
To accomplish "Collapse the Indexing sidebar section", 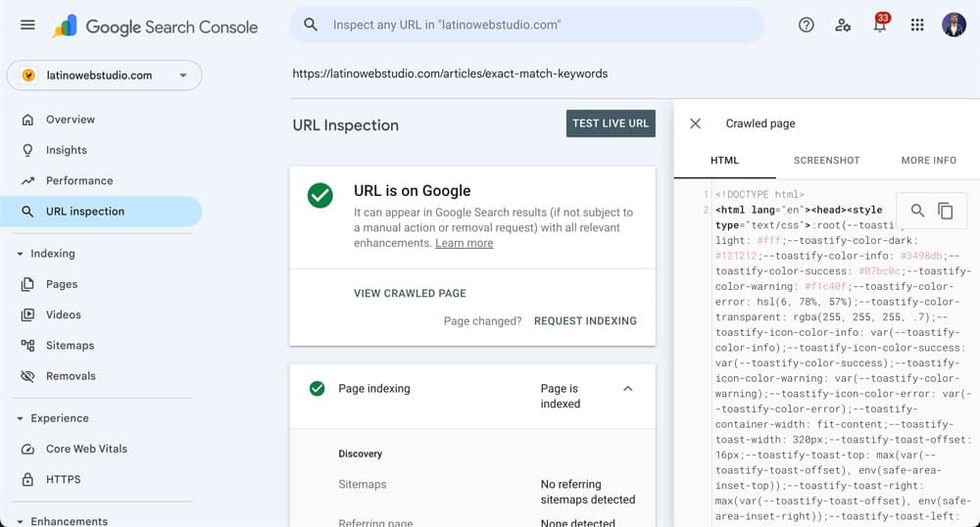I will [x=21, y=254].
